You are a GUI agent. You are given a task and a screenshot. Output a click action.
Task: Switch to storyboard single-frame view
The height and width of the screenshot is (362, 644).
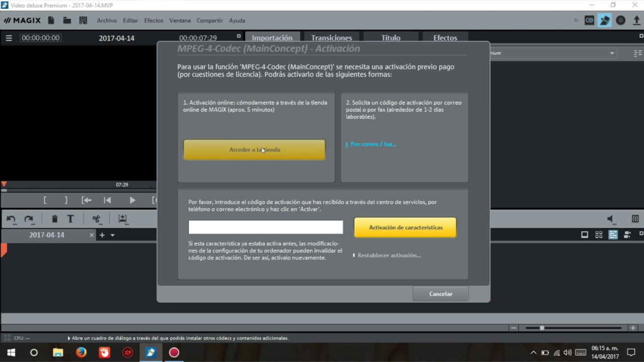585,235
